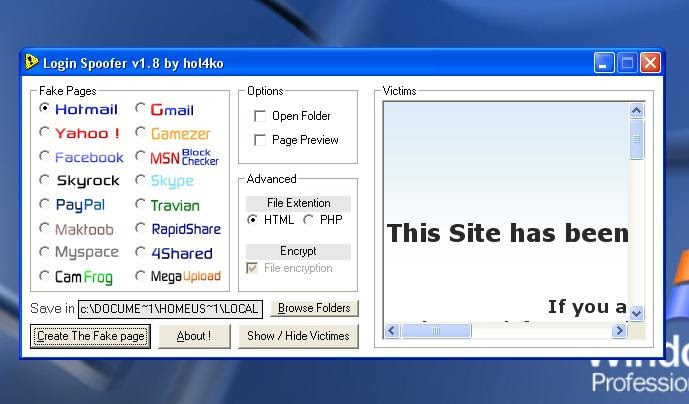Screen dimensions: 689x404
Task: Click the Create The Fake page button
Action: 91,336
